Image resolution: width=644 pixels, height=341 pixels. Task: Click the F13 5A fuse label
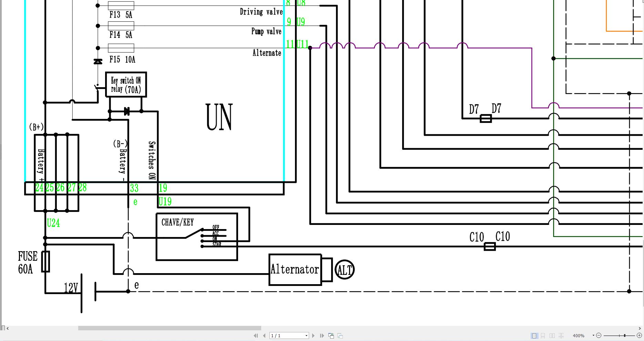coord(121,15)
